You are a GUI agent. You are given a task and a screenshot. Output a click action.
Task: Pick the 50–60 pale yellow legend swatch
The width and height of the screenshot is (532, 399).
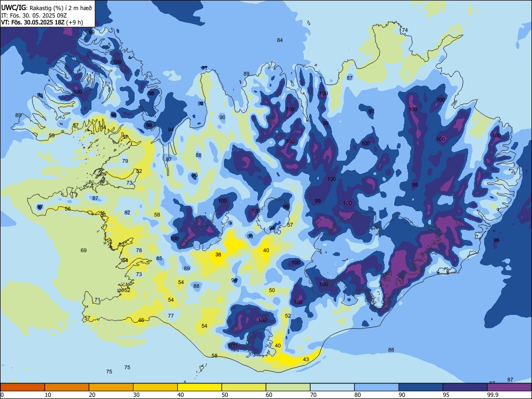pyautogui.click(x=244, y=387)
